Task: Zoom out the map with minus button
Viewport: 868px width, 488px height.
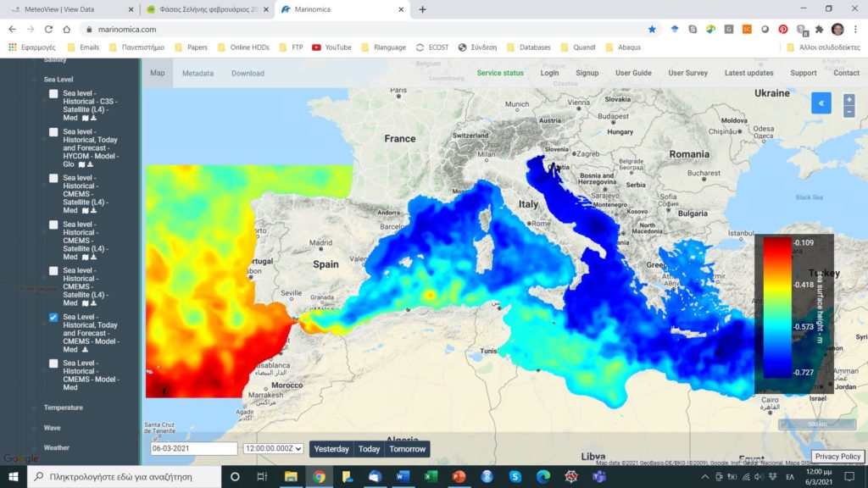Action: 849,112
